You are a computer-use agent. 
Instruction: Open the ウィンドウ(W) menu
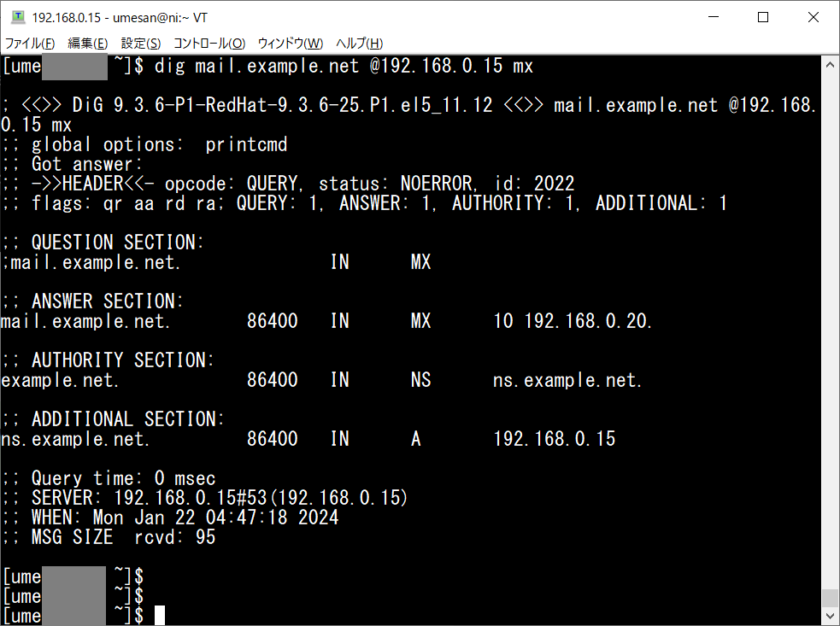point(291,44)
